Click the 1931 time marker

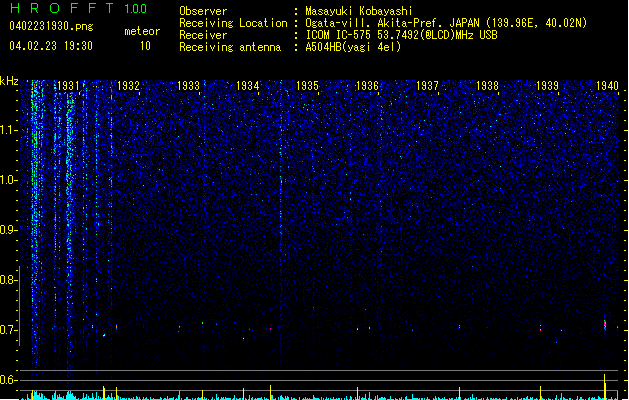pos(68,86)
